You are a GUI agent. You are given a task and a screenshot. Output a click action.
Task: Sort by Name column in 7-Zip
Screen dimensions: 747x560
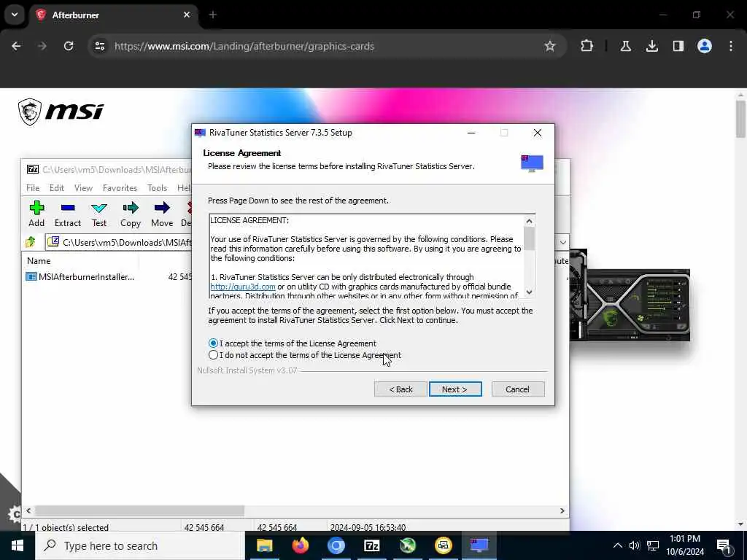[39, 261]
